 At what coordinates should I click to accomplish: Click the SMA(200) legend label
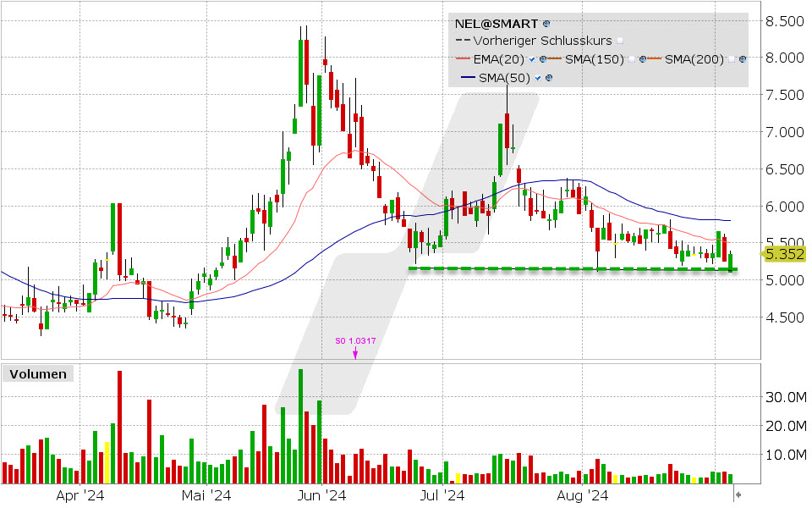tap(694, 59)
